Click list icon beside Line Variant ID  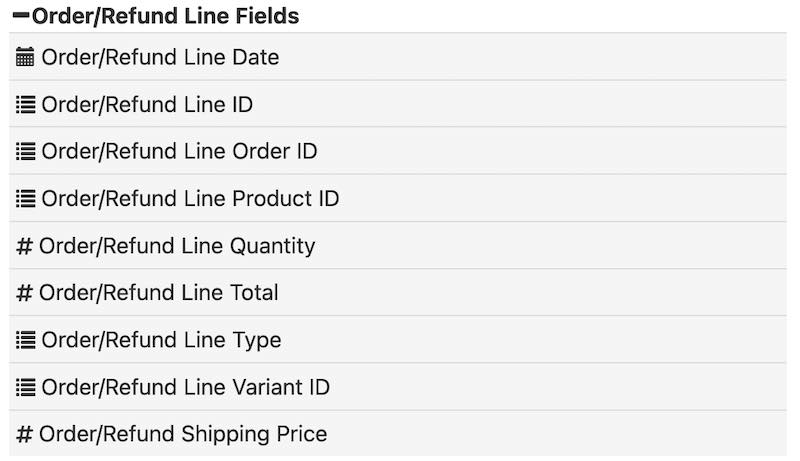tap(26, 387)
